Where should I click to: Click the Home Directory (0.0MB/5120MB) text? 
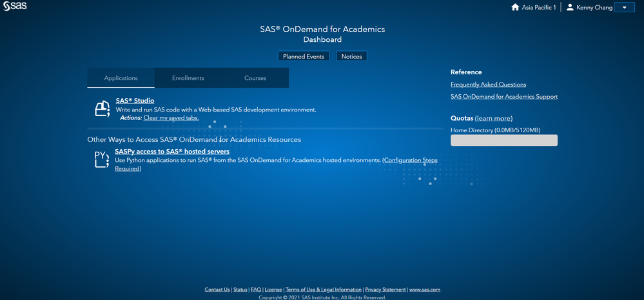click(495, 130)
